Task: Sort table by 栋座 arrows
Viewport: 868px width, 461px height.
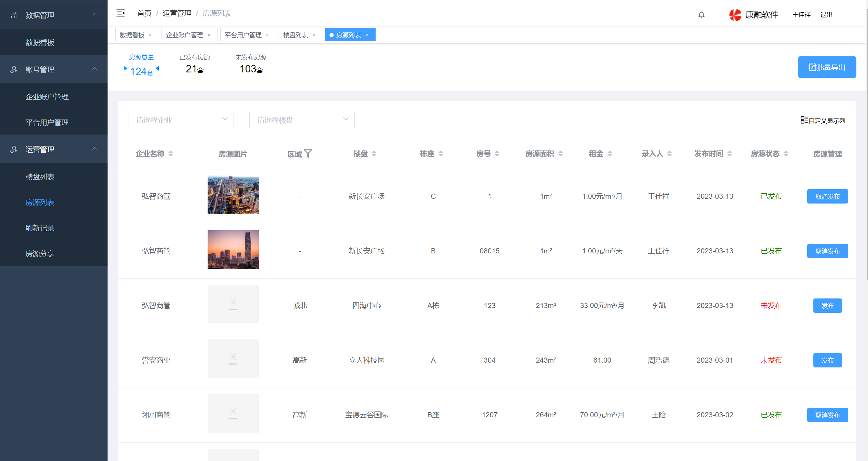Action: coord(440,154)
